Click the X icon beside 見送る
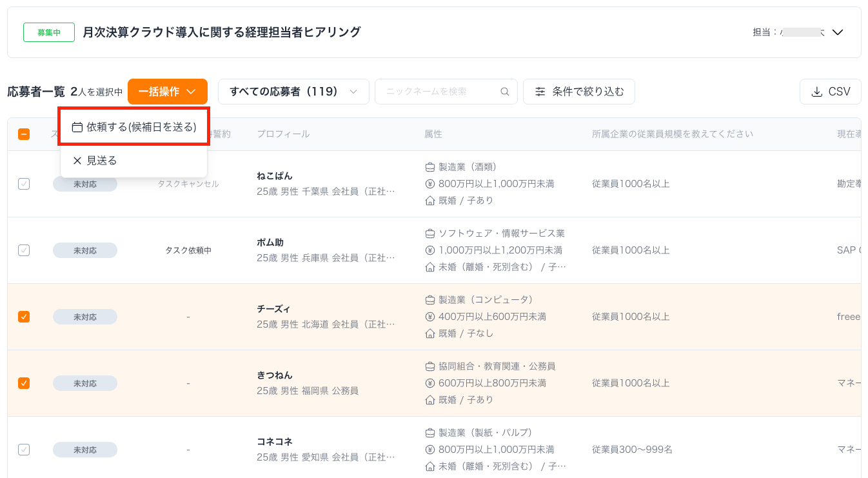This screenshot has width=868, height=478. (77, 161)
